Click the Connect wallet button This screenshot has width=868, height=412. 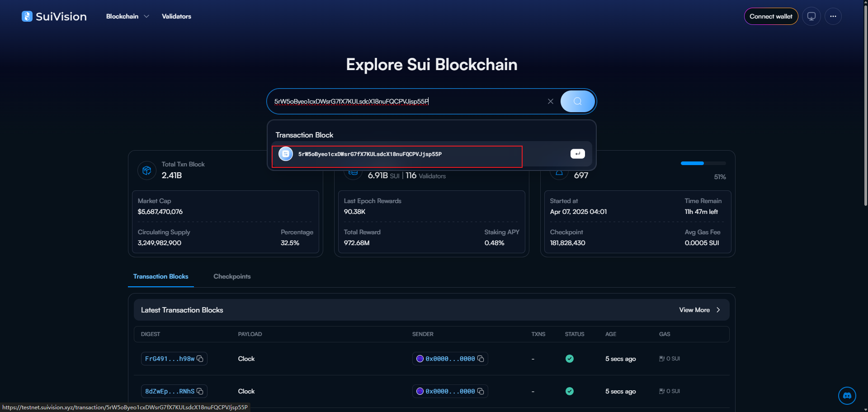click(x=771, y=16)
